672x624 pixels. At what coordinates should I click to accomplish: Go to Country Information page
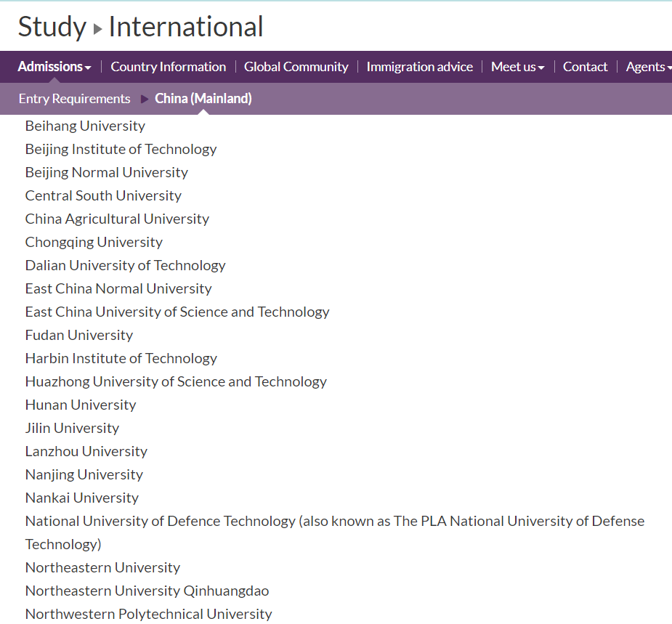point(169,67)
